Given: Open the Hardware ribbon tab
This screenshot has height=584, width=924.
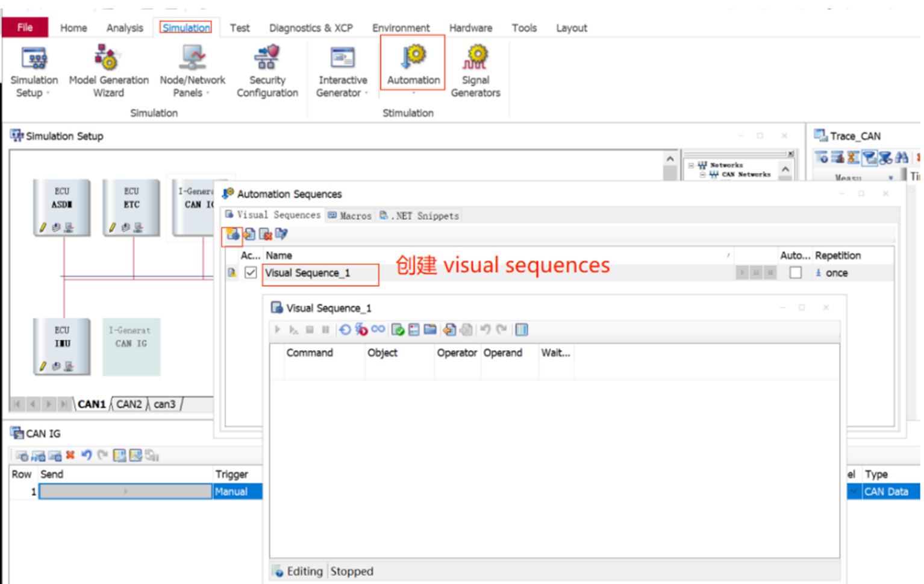Looking at the screenshot, I should coord(470,28).
